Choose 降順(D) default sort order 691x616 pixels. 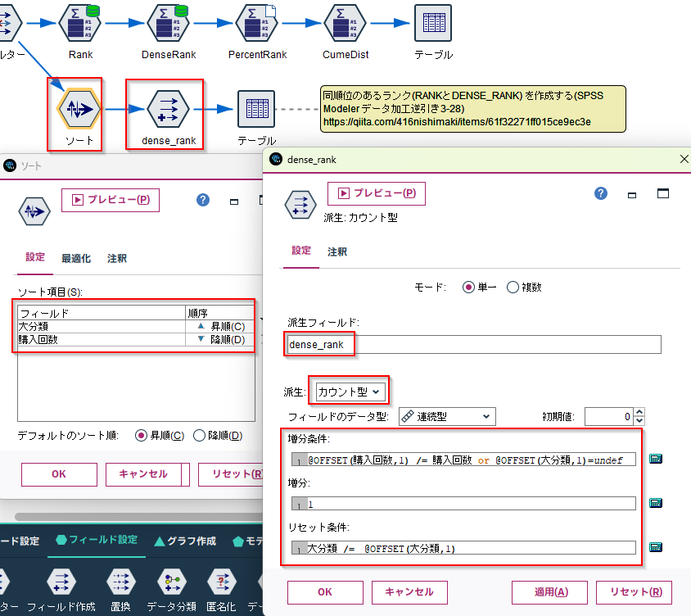click(199, 436)
